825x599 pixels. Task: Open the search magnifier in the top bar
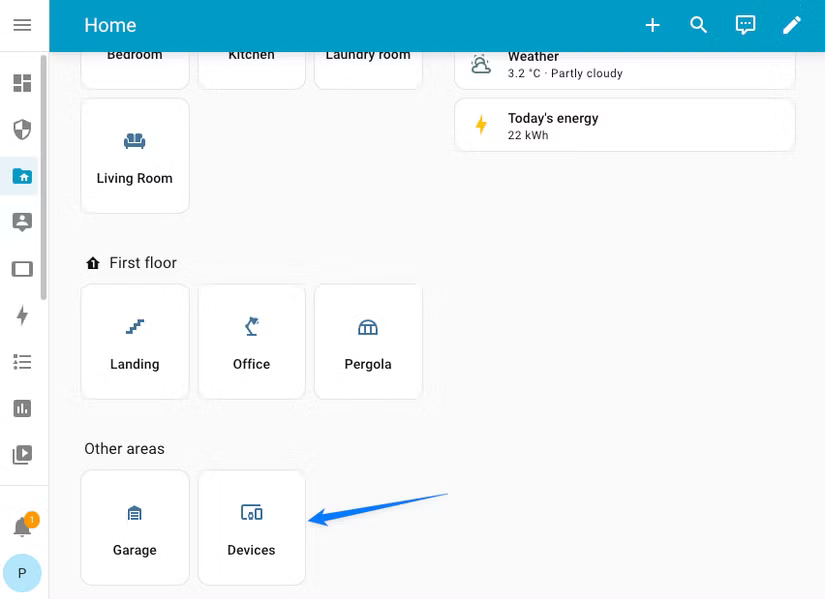pos(699,25)
